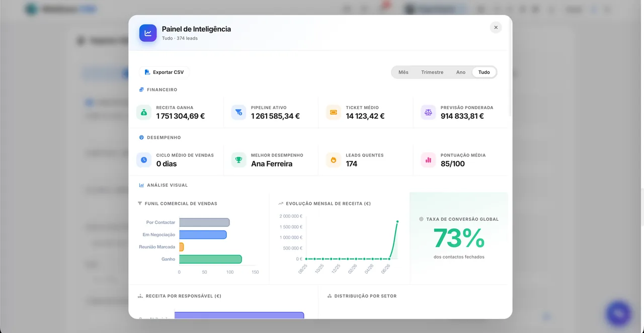Image resolution: width=644 pixels, height=333 pixels.
Task: Click the dos contactos fechados caption
Action: tap(459, 257)
